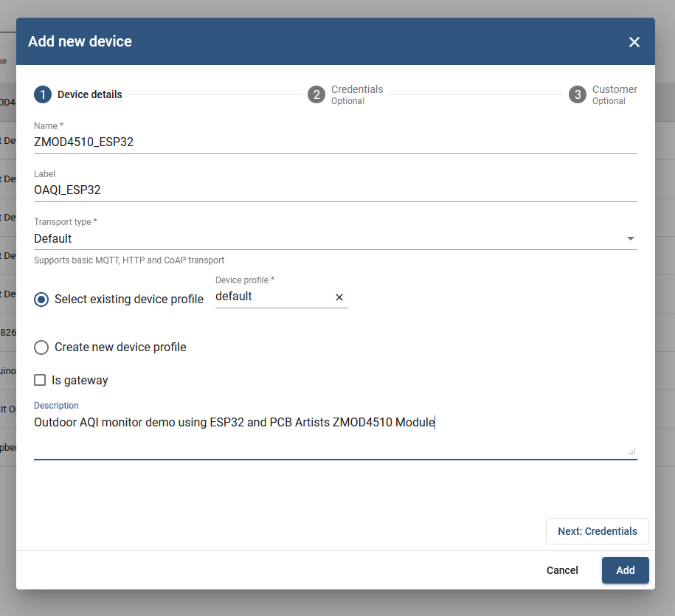Click the step 3 number circle
The height and width of the screenshot is (616, 675).
578,94
